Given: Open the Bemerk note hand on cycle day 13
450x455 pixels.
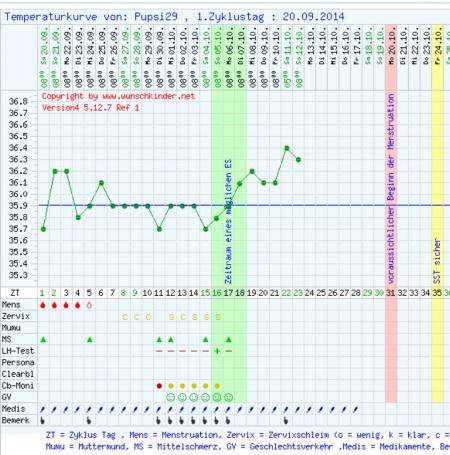Looking at the screenshot, I should [182, 421].
